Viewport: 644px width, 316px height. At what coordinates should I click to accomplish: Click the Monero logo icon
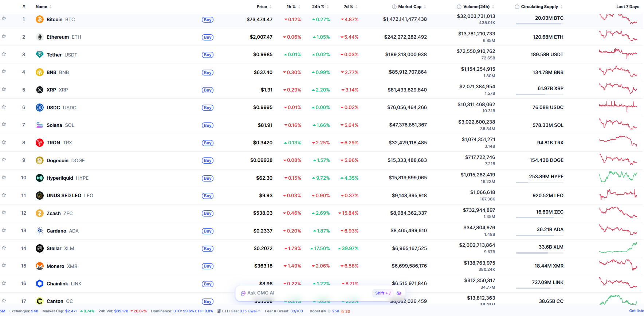40,266
